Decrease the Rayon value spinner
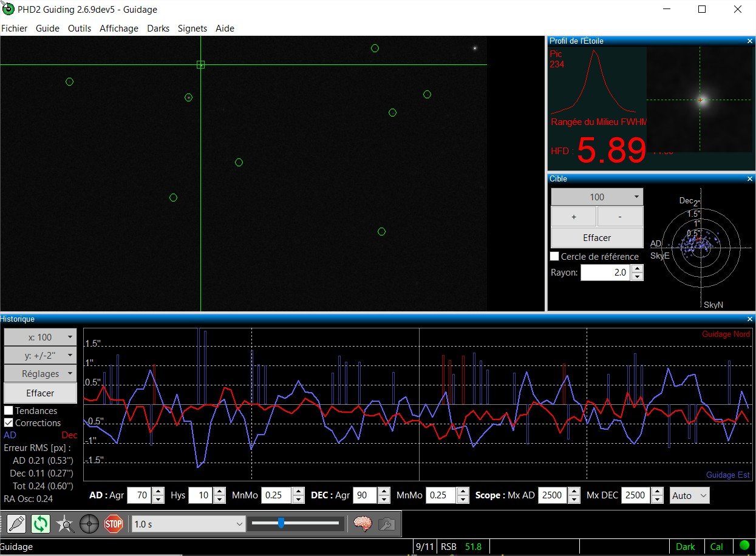The image size is (756, 556). [x=637, y=277]
